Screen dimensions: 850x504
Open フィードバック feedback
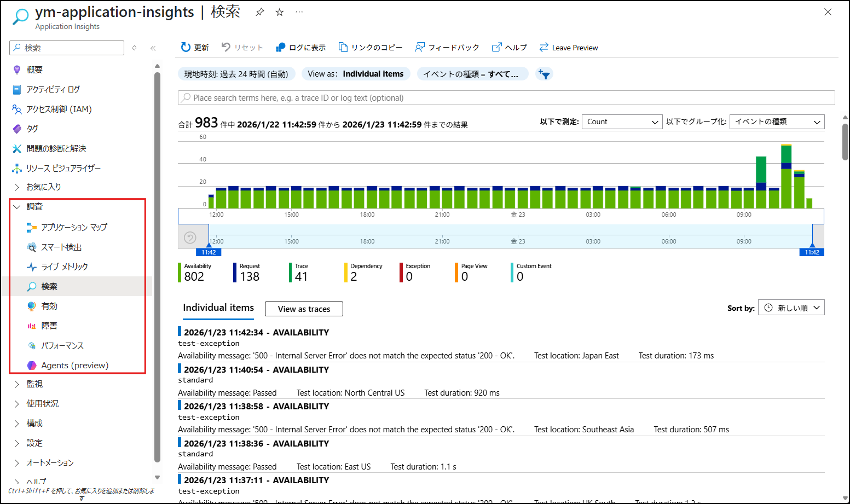[x=447, y=48]
